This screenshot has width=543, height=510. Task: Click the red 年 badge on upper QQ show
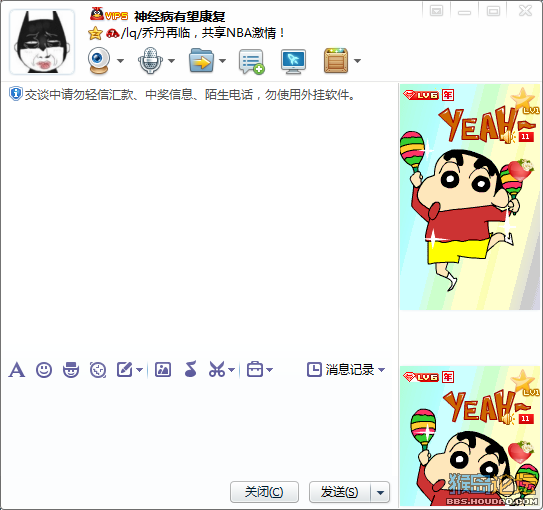coord(448,95)
